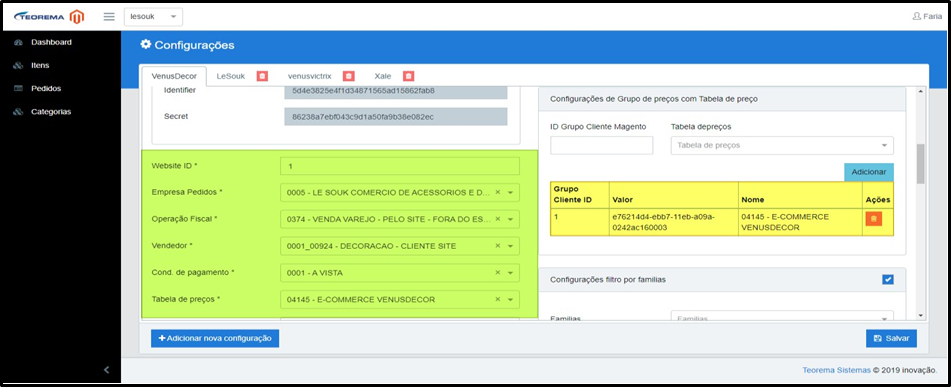Image resolution: width=951 pixels, height=387 pixels.
Task: Click the ID Grupo Cliente Magento input
Action: pos(602,146)
